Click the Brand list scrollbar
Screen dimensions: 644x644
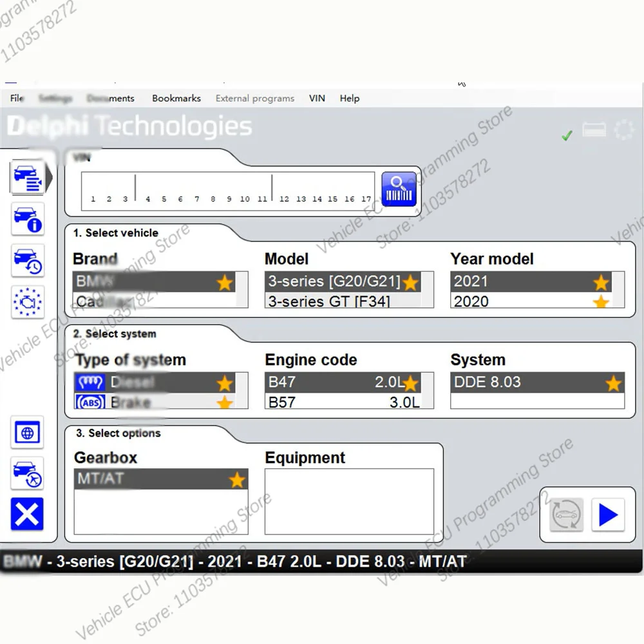pos(242,290)
